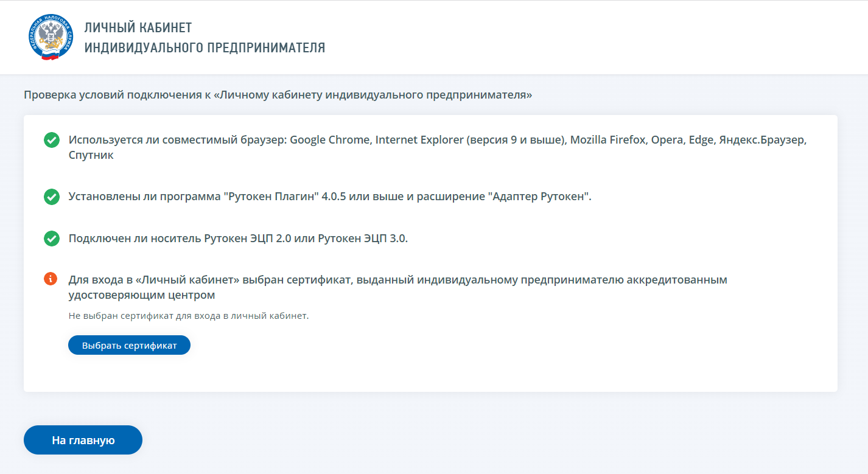Click message Не выбран сертификат для входа
Image resolution: width=868 pixels, height=474 pixels.
tap(189, 316)
